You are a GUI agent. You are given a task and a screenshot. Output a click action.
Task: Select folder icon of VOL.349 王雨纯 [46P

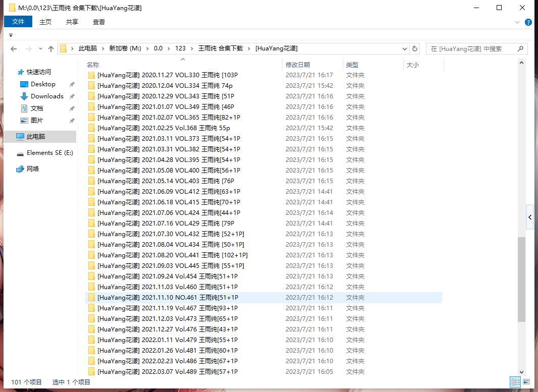coord(91,107)
